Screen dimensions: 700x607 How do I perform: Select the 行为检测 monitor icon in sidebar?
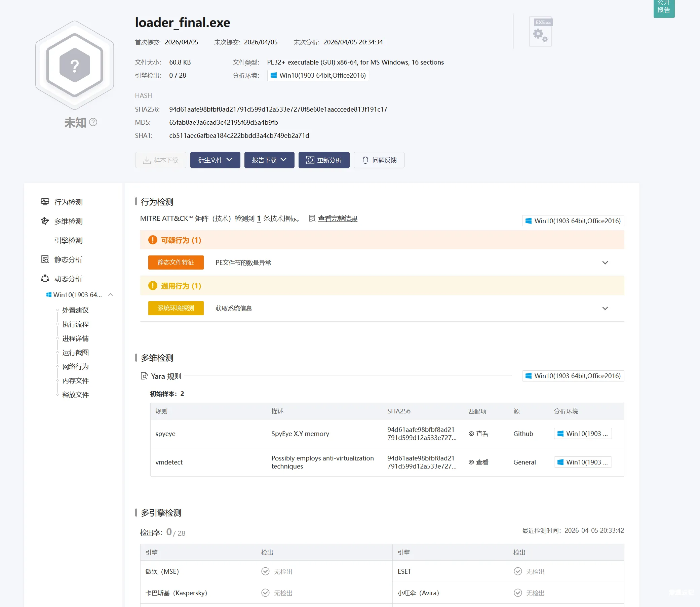click(45, 202)
